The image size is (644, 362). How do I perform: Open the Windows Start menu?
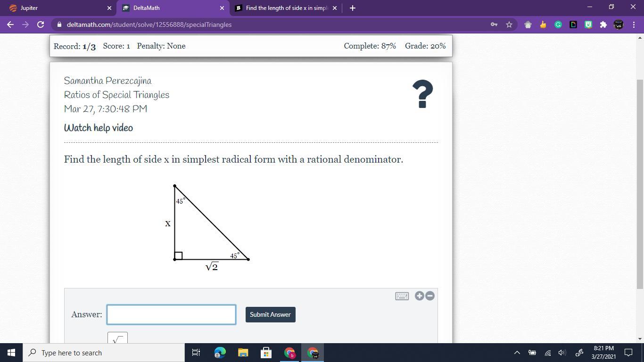[x=11, y=353]
